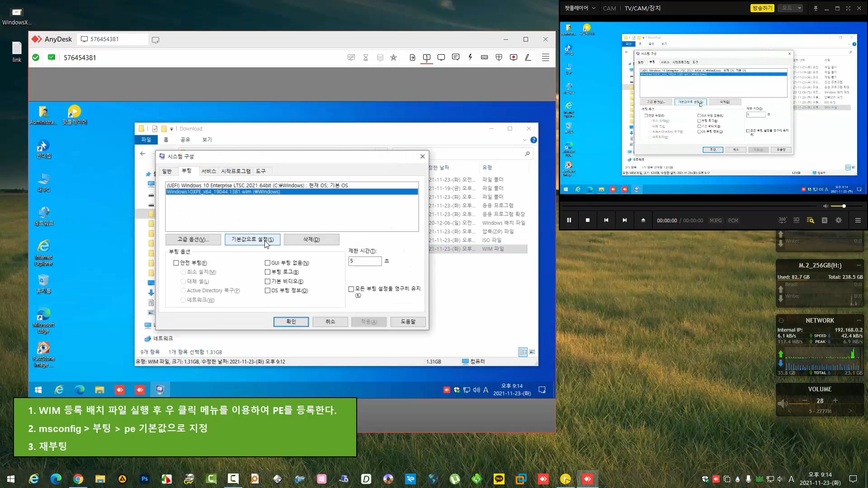Select UEFI Windows 10 Enterprise boot entry

(x=292, y=185)
